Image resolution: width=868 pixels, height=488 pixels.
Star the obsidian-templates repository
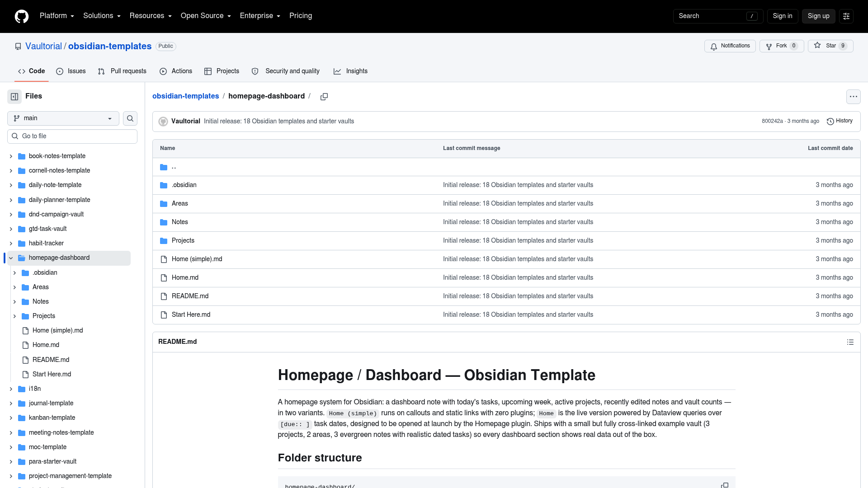point(830,46)
